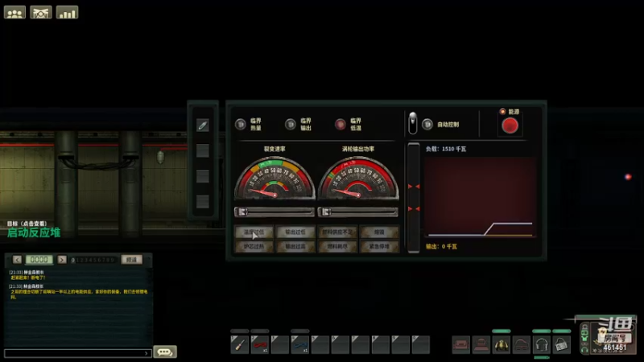Click the 能源 small indicator lamp
Image resolution: width=644 pixels, height=362 pixels.
(x=502, y=111)
